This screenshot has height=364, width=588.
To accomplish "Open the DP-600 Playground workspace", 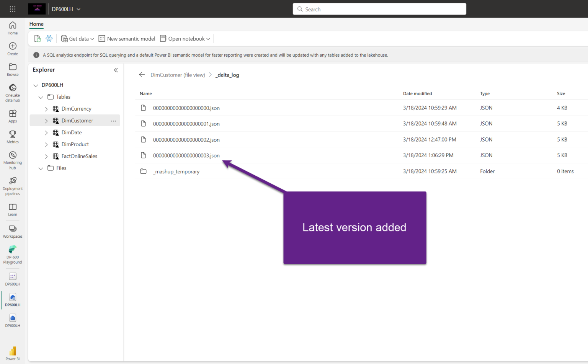I will (x=13, y=255).
